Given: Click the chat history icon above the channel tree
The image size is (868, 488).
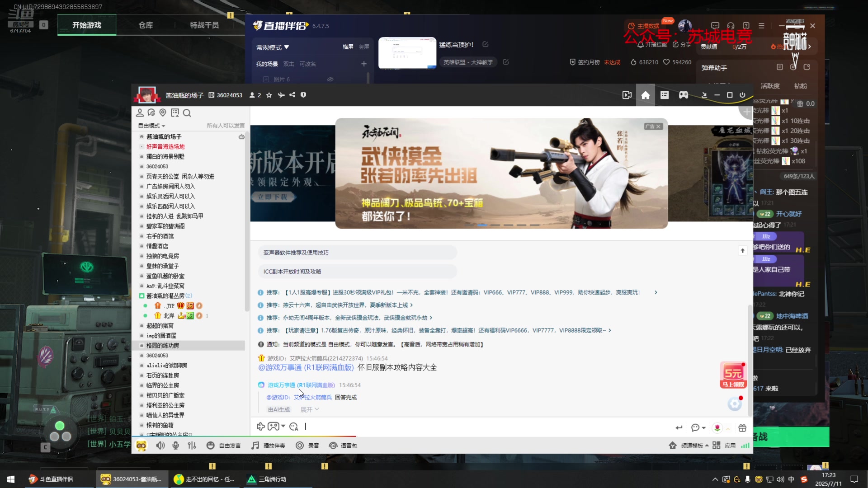Looking at the screenshot, I should 151,113.
